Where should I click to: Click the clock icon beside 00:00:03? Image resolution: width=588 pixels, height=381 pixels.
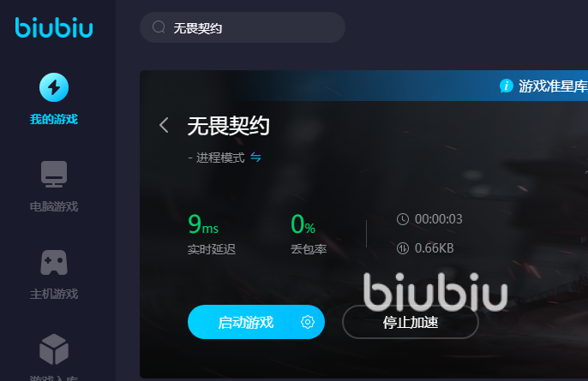403,219
